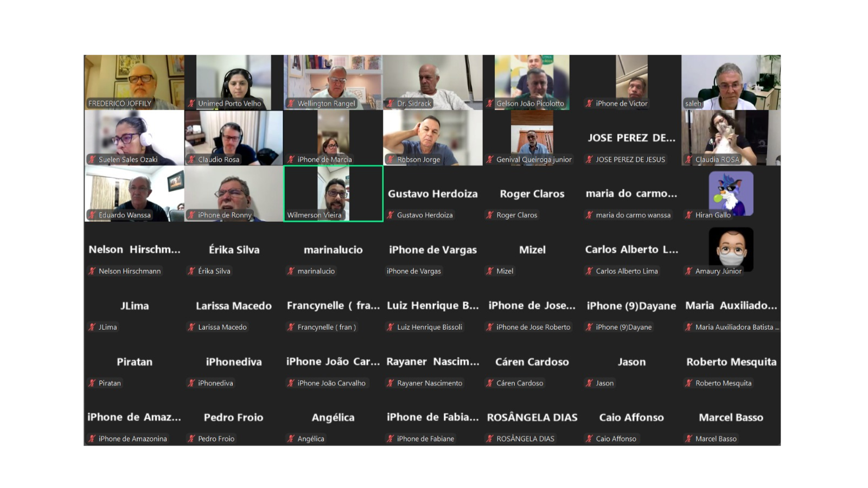Click the muted mic icon beside iPhone de Fabiane
This screenshot has height=488, width=868.
[x=391, y=439]
